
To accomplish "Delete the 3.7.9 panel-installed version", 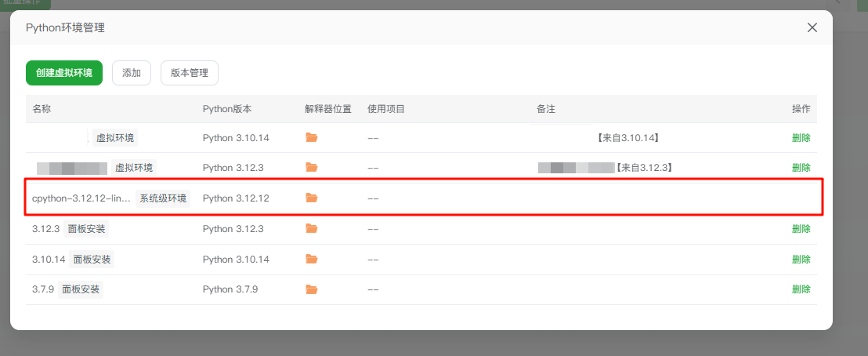I will [801, 289].
